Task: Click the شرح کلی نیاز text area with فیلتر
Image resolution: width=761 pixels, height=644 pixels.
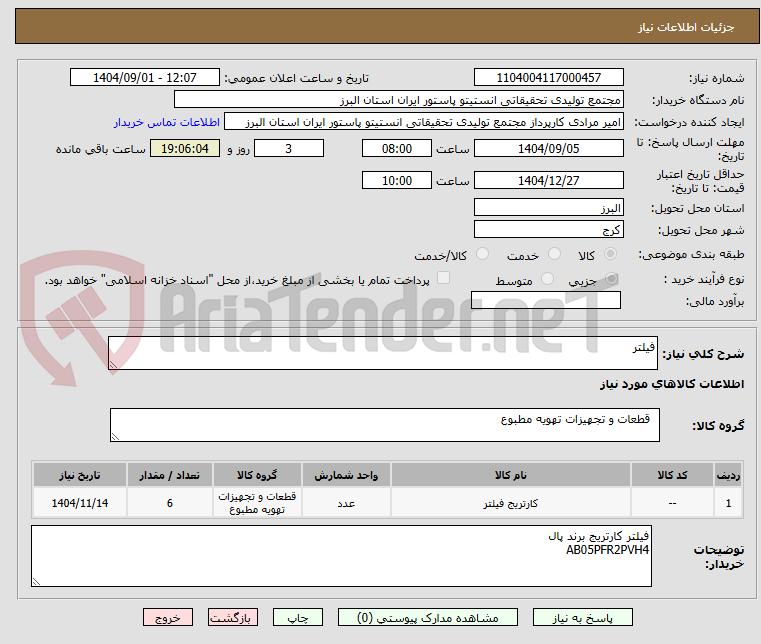Action: coord(382,353)
